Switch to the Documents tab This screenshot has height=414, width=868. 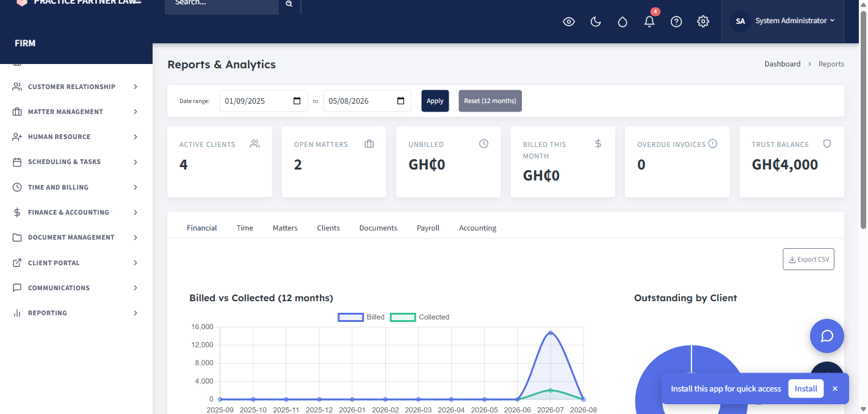378,228
